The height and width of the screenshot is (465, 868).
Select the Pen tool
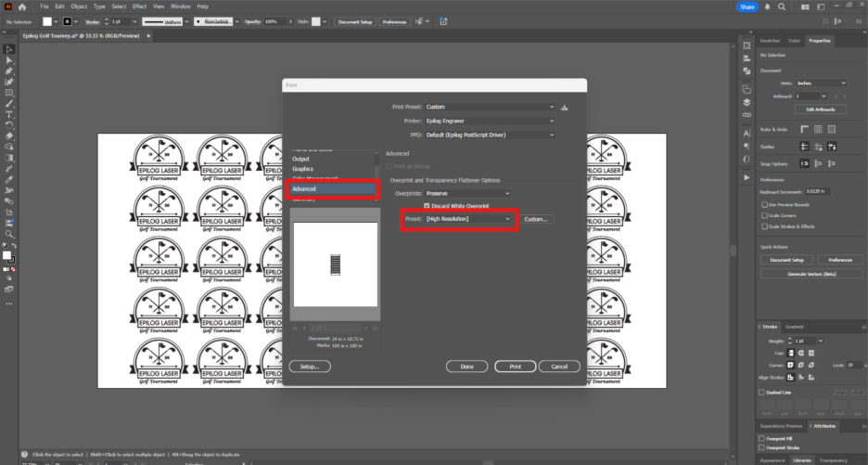9,71
